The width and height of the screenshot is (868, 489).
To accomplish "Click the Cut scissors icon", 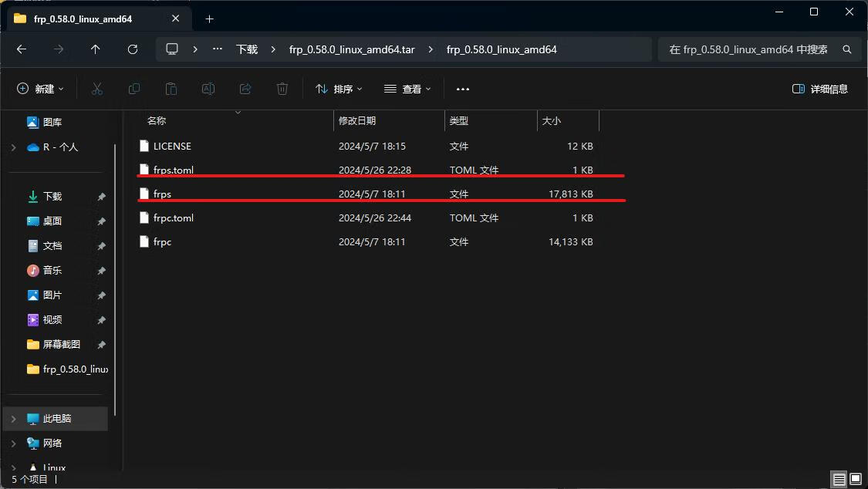I will point(97,89).
